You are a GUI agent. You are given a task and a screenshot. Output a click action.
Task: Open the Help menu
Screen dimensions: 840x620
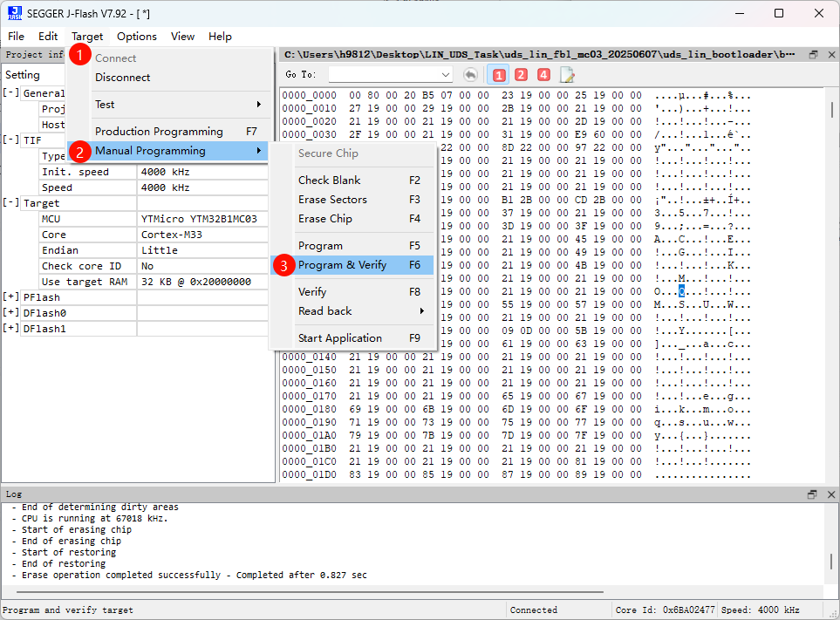click(220, 37)
